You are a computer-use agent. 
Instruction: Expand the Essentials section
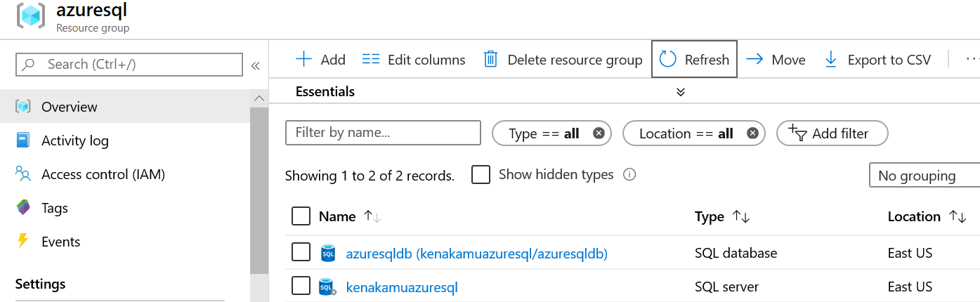680,92
